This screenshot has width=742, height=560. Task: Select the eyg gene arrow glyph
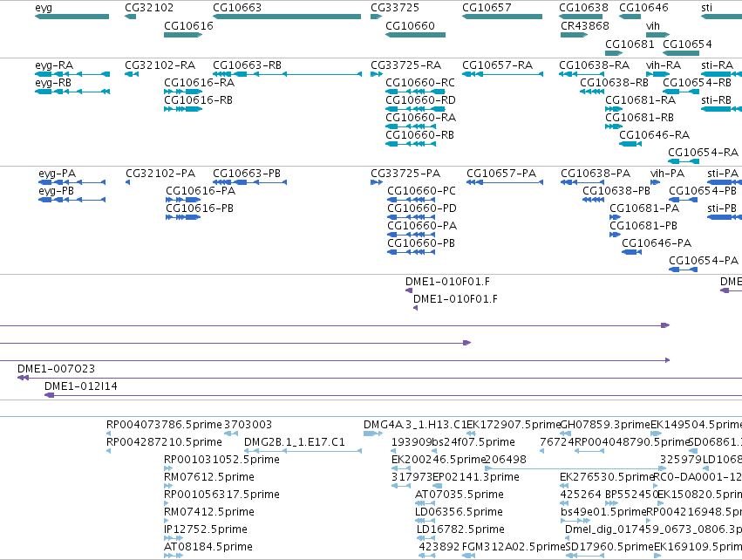pos(71,17)
